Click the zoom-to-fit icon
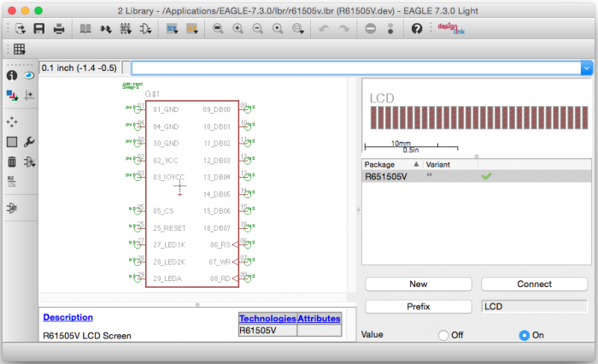 218,28
